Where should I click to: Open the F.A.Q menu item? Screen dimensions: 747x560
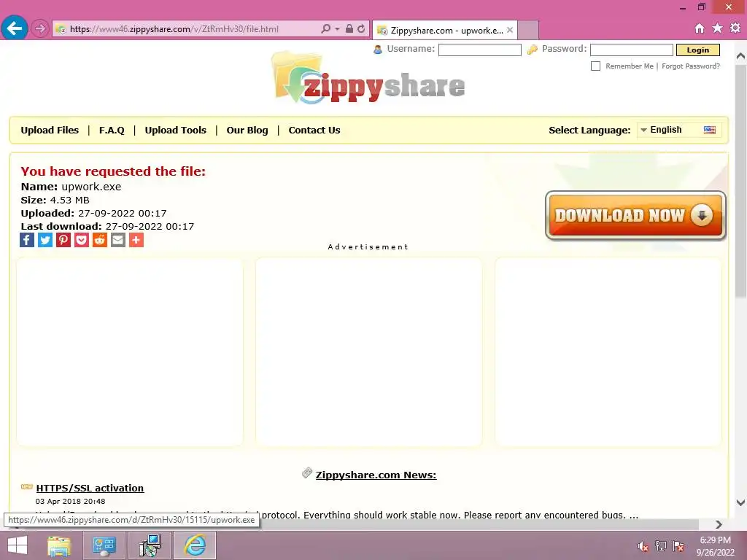coord(112,130)
